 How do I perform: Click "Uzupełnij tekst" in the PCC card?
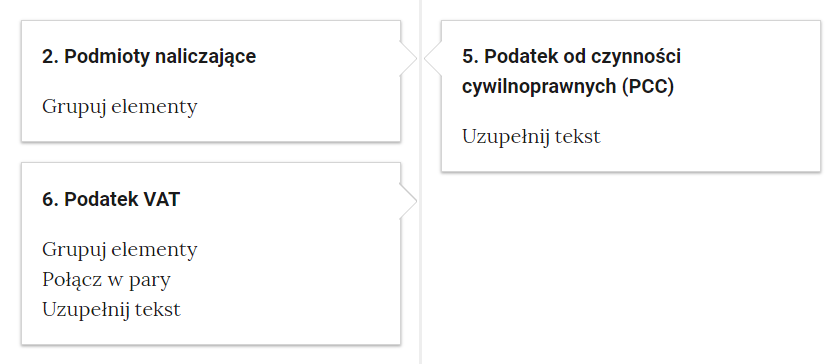[x=531, y=137]
